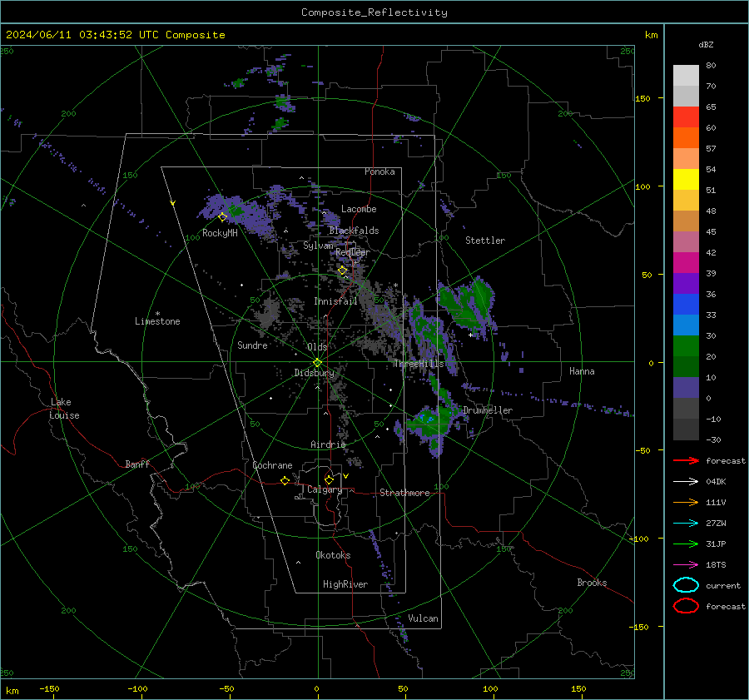Click the Banff map label
The width and height of the screenshot is (749, 700).
pyautogui.click(x=137, y=464)
